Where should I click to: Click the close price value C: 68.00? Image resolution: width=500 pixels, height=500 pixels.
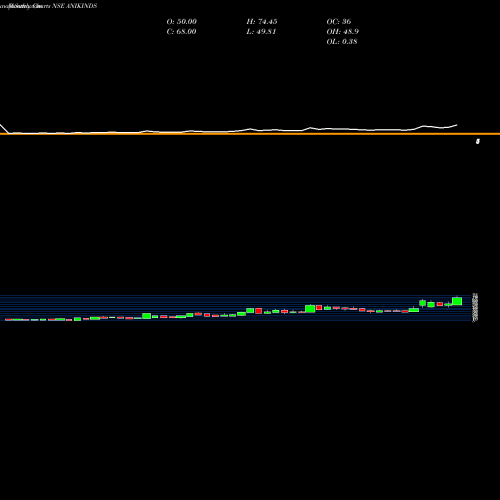pos(181,32)
